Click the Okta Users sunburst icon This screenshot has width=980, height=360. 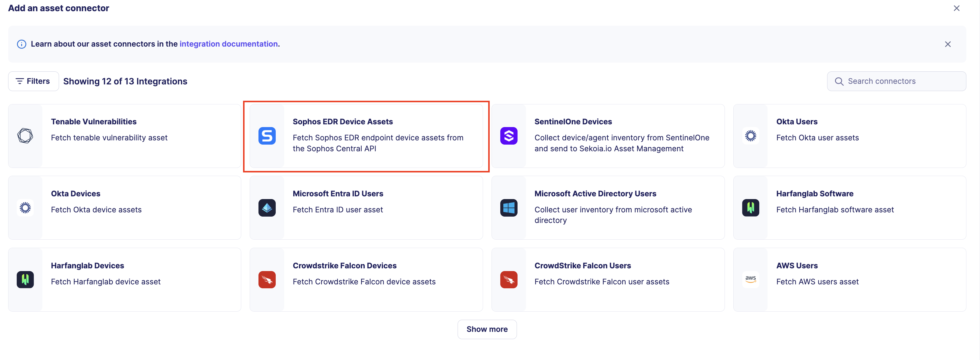(750, 136)
